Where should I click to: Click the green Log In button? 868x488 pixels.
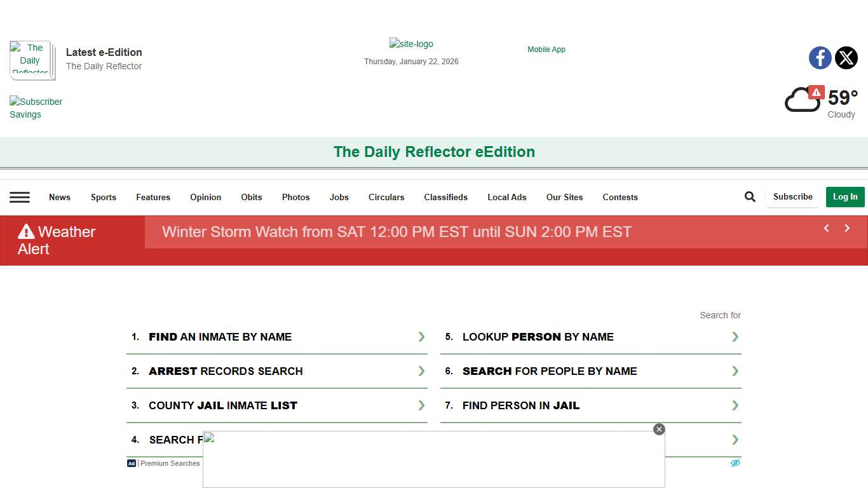[x=845, y=197]
